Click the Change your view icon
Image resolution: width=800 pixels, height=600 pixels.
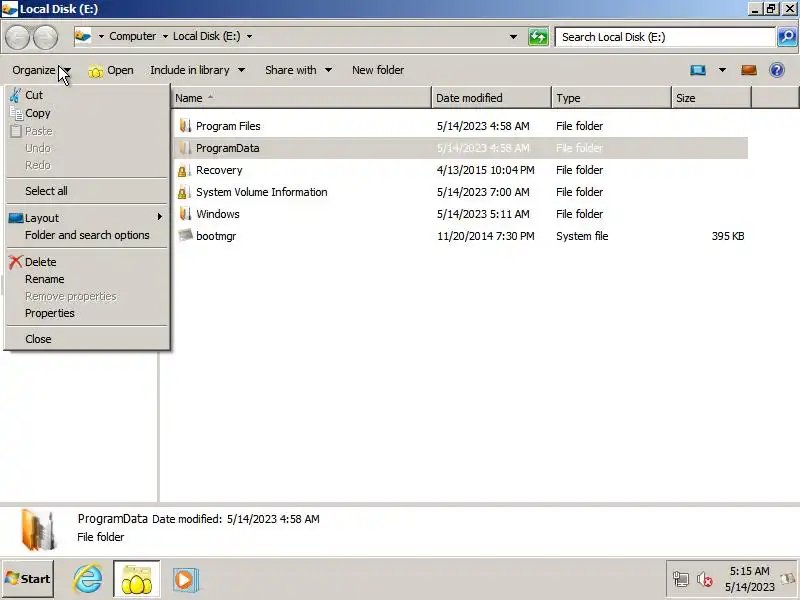tap(697, 70)
